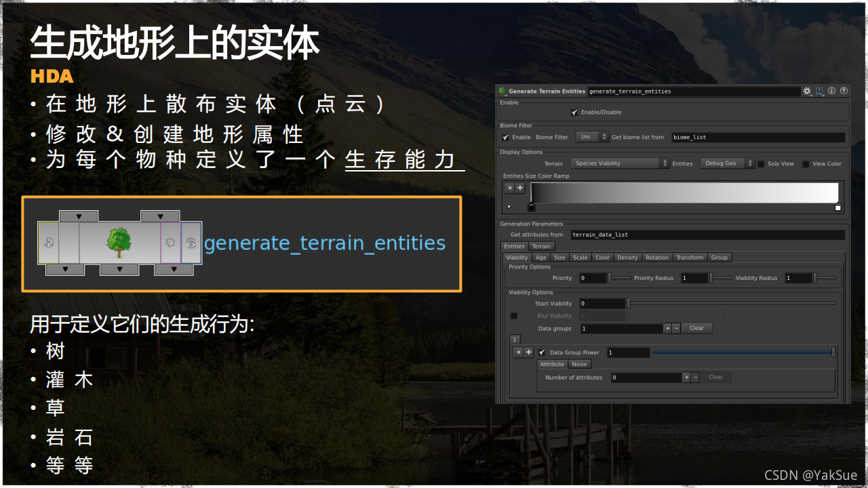
Task: Select the black ramp handle on the left
Action: (531, 207)
